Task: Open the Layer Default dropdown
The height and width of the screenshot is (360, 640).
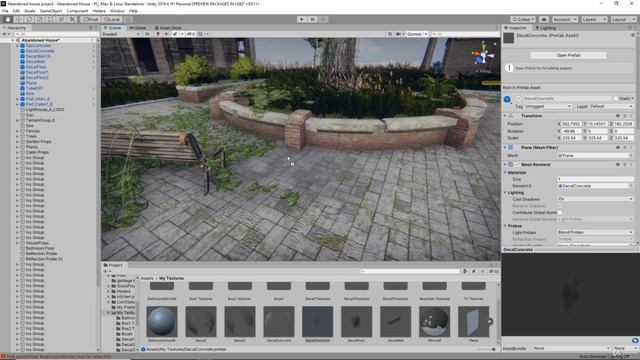Action: [x=611, y=107]
